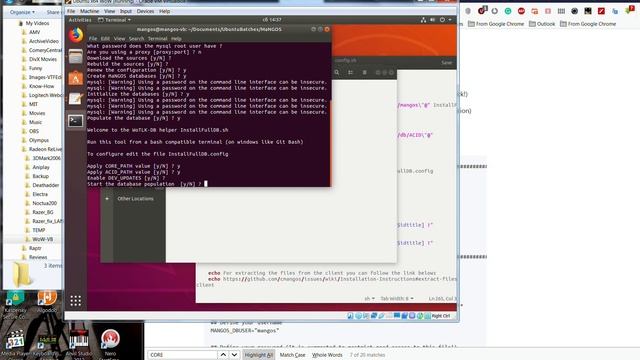Switch Files window view mode icon
640x360 pixels.
[x=351, y=72]
